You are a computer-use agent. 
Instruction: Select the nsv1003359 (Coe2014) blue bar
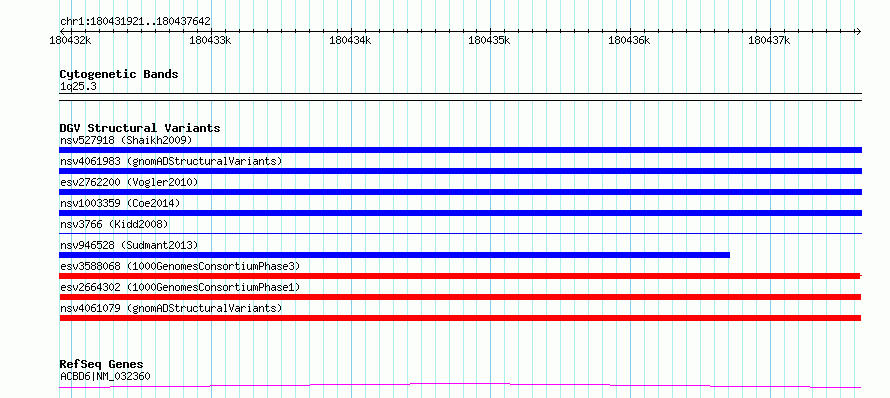[460, 213]
